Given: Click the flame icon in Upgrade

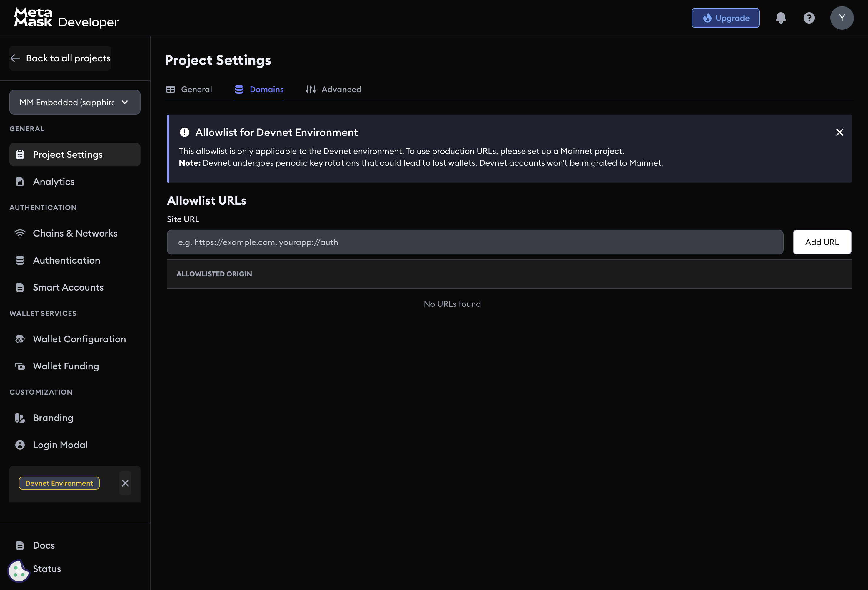Looking at the screenshot, I should (x=707, y=18).
